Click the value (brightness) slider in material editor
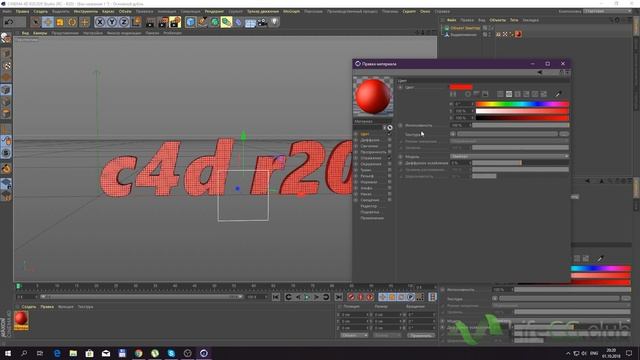Image resolution: width=640 pixels, height=360 pixels. (522, 118)
